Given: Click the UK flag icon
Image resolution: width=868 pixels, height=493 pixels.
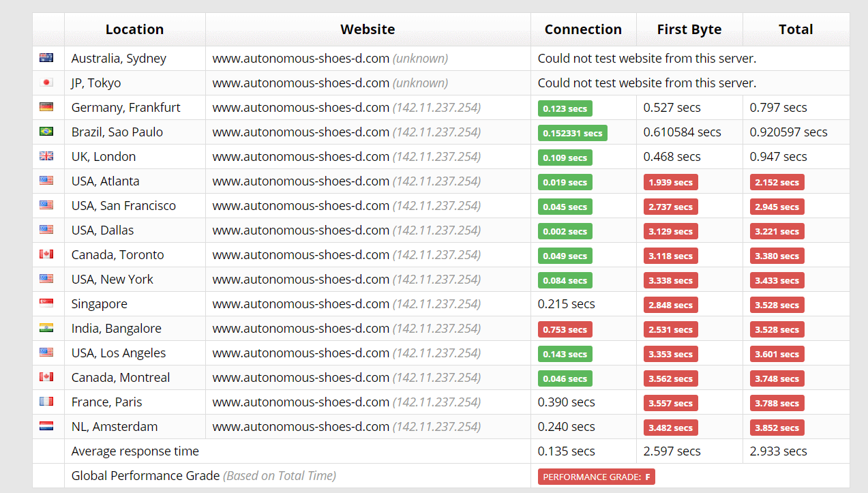Looking at the screenshot, I should click(x=46, y=156).
